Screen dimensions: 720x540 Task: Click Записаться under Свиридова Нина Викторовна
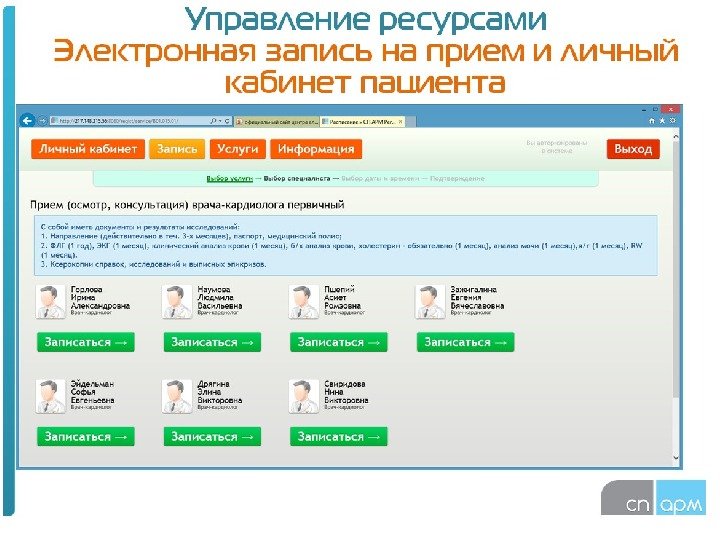tap(339, 437)
